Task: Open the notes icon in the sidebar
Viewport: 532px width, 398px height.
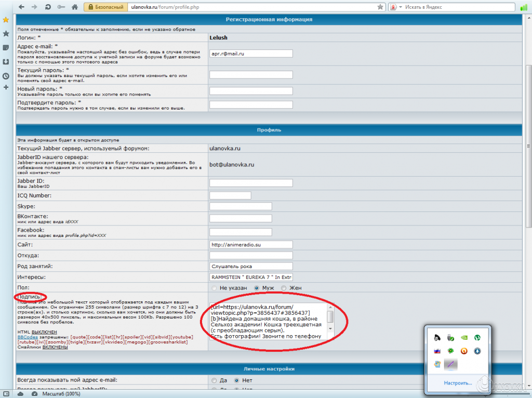Action: (6, 48)
